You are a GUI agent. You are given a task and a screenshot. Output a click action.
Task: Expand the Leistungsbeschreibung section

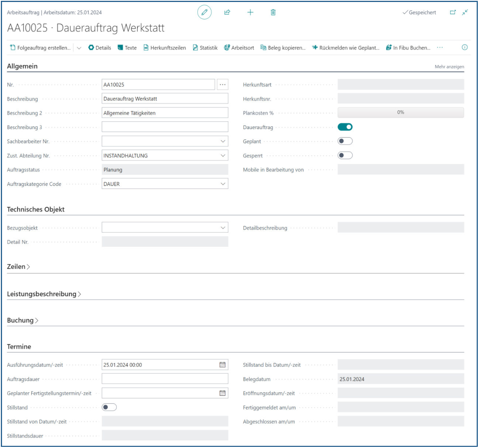(x=44, y=294)
